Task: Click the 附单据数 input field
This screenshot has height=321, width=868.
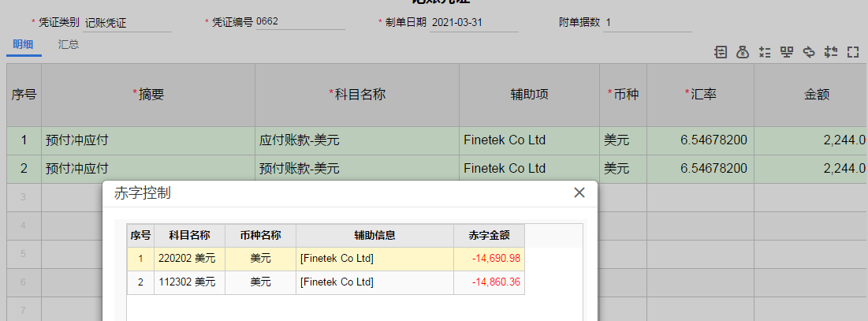Action: (x=647, y=23)
